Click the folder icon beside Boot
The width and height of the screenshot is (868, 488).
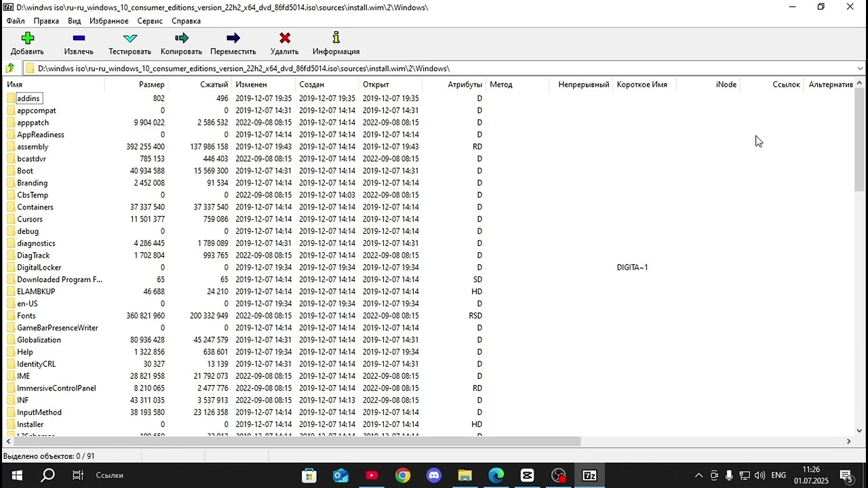pyautogui.click(x=11, y=171)
